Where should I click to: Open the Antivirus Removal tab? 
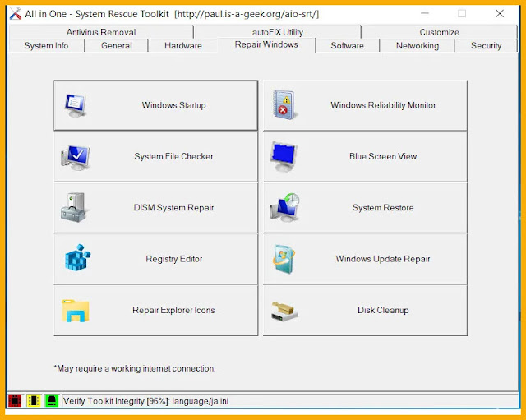point(101,32)
